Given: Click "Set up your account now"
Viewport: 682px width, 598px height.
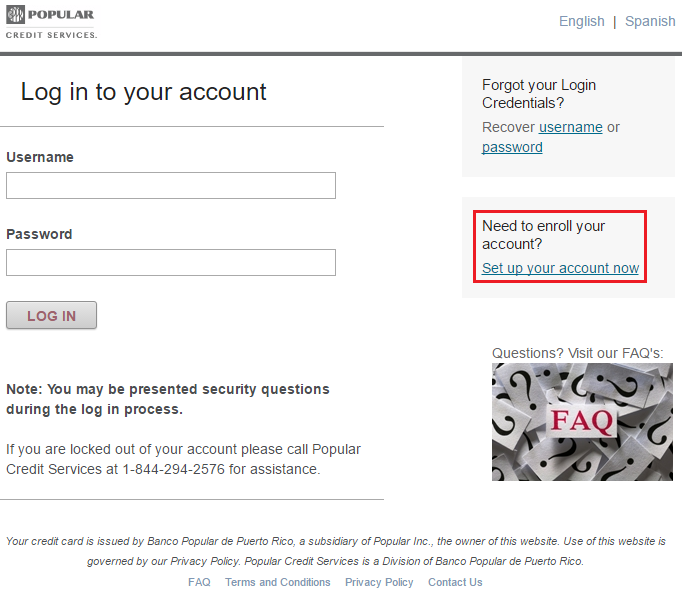Looking at the screenshot, I should point(560,268).
